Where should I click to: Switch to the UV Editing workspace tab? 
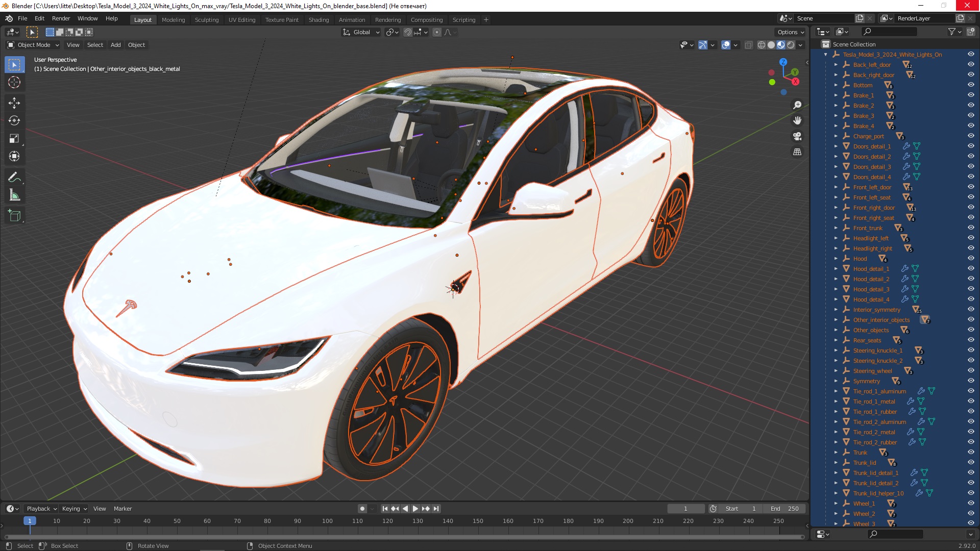coord(242,20)
